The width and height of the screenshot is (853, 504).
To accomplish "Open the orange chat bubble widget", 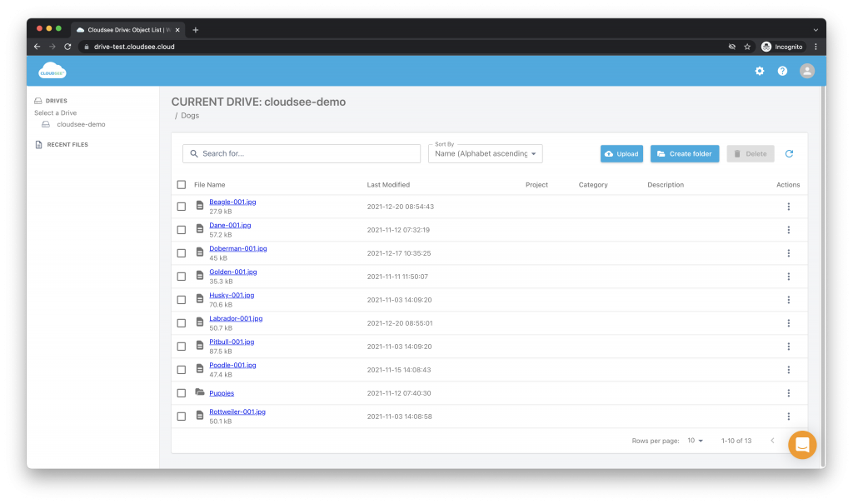I will coord(801,444).
